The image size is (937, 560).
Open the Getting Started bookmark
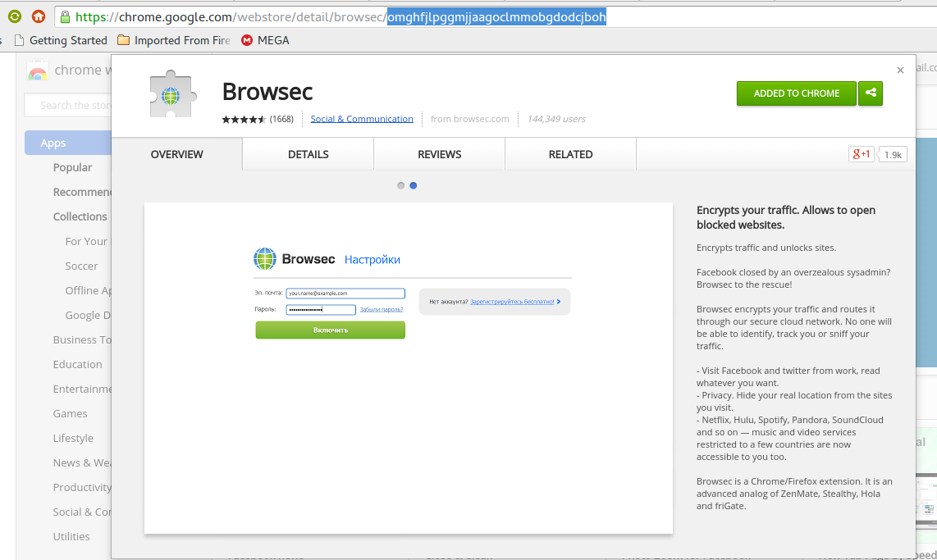click(x=61, y=40)
